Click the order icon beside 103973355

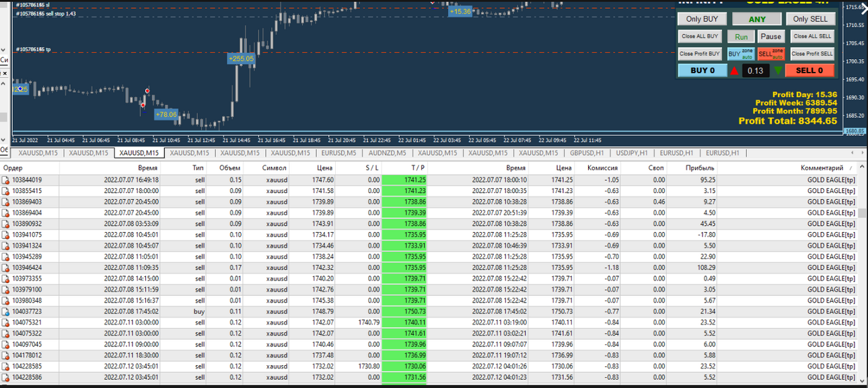(x=6, y=278)
